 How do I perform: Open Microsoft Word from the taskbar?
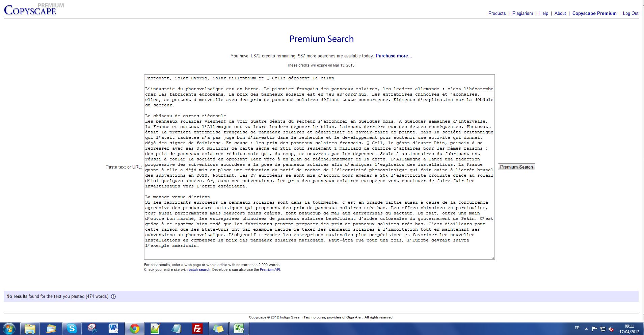point(113,328)
